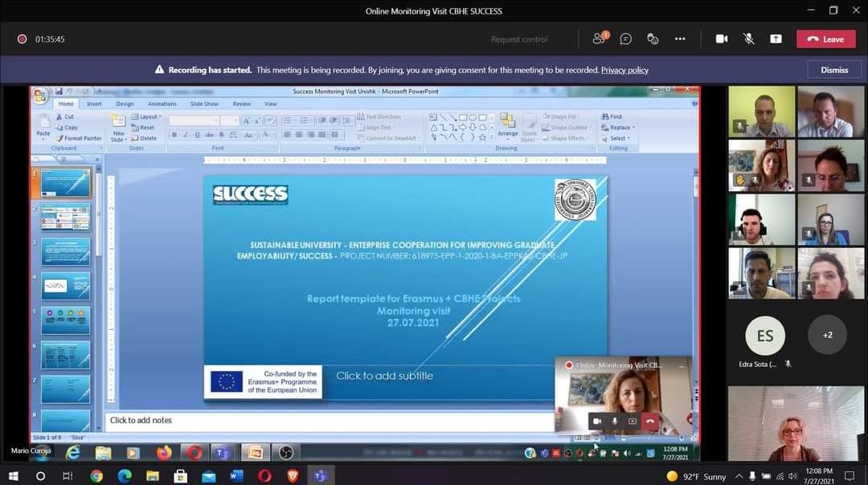Dismiss the recording notification banner
Screen dimensions: 868x485
834,70
